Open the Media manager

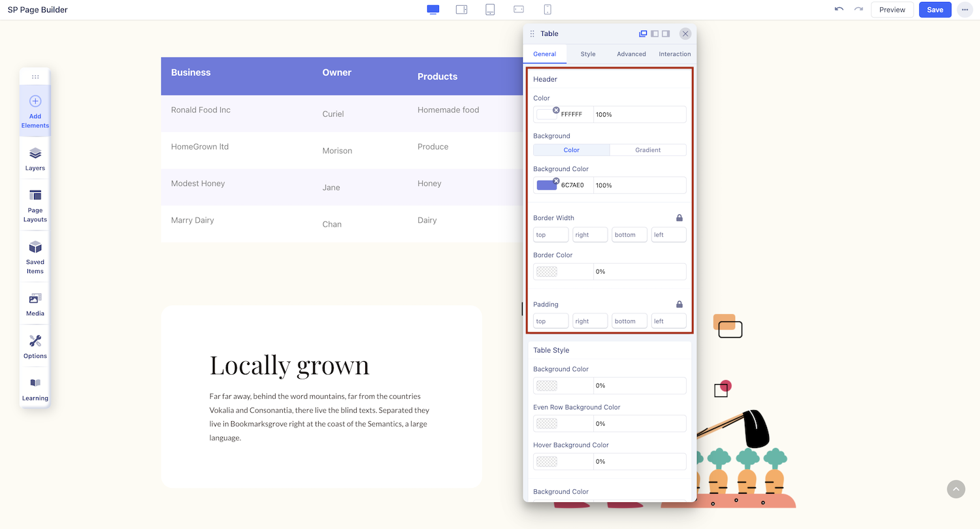[x=35, y=304]
